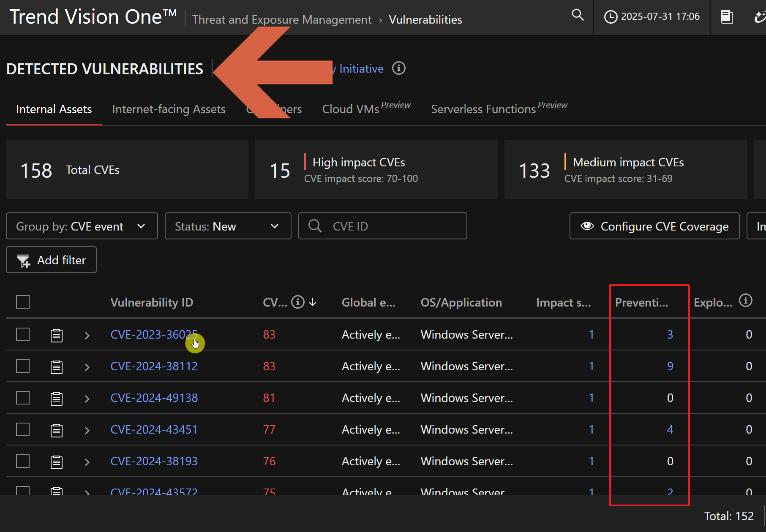This screenshot has height=532, width=766.
Task: Select checkbox for CVE-2024-43451 row
Action: click(23, 429)
